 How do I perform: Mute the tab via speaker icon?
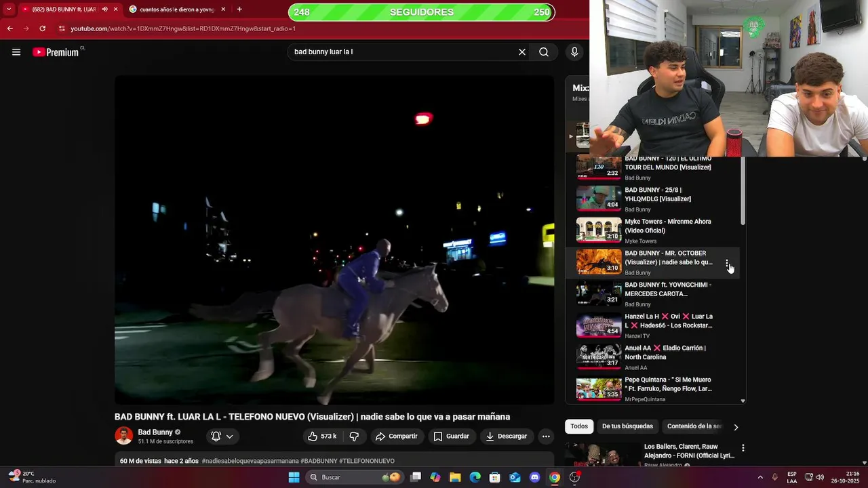pyautogui.click(x=104, y=9)
